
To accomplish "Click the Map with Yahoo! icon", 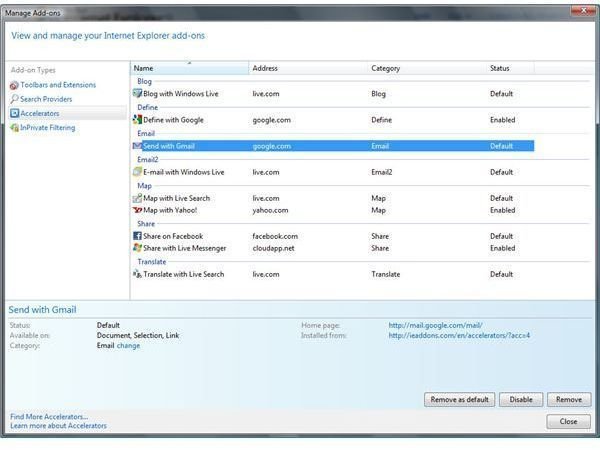I will click(x=137, y=210).
